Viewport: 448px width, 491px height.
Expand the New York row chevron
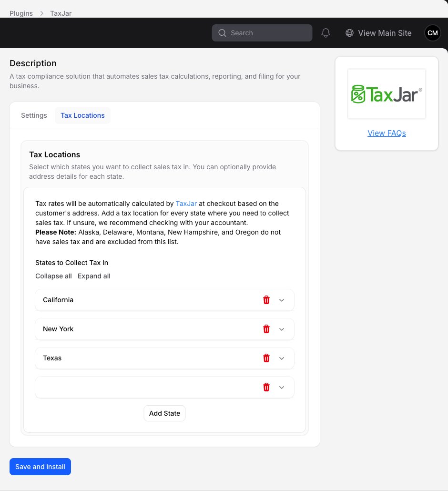click(x=282, y=329)
